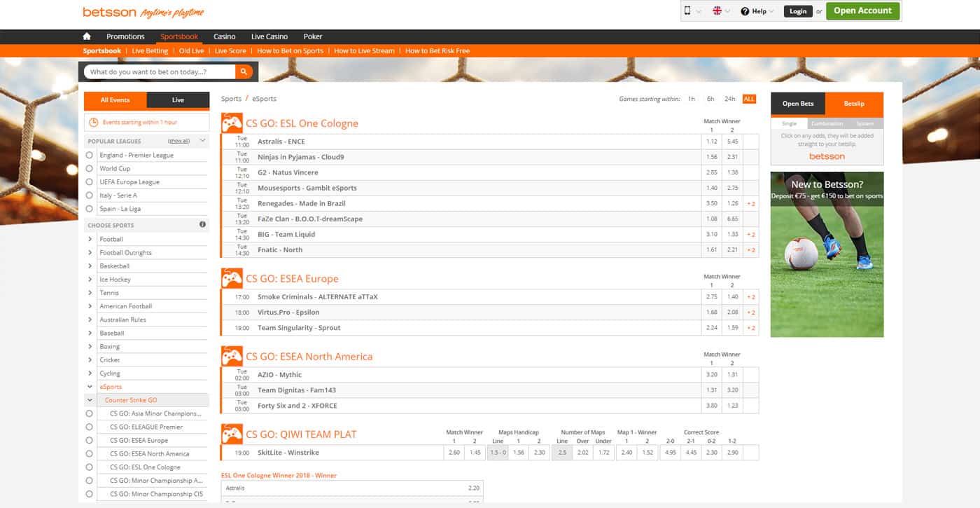Image resolution: width=980 pixels, height=508 pixels.
Task: Filter games starting within 1h
Action: click(691, 99)
